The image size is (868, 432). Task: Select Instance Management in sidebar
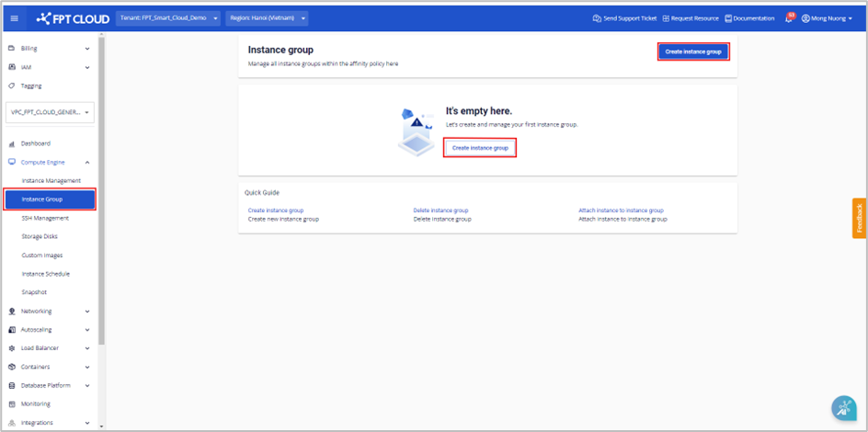coord(51,180)
